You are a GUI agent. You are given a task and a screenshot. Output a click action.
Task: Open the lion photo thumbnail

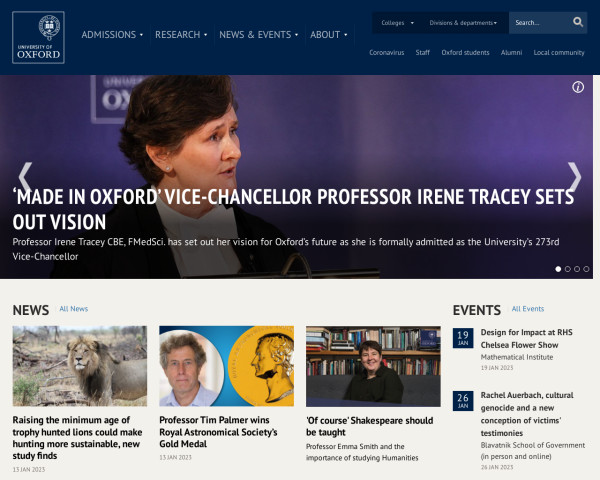click(x=80, y=366)
